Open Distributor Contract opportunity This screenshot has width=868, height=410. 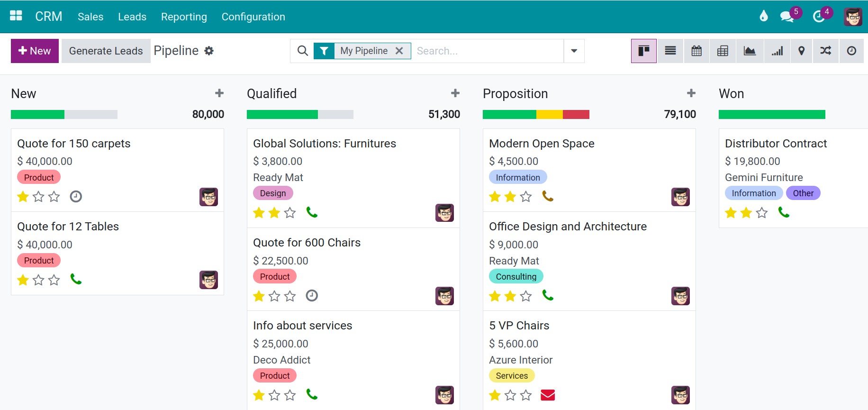[794, 178]
